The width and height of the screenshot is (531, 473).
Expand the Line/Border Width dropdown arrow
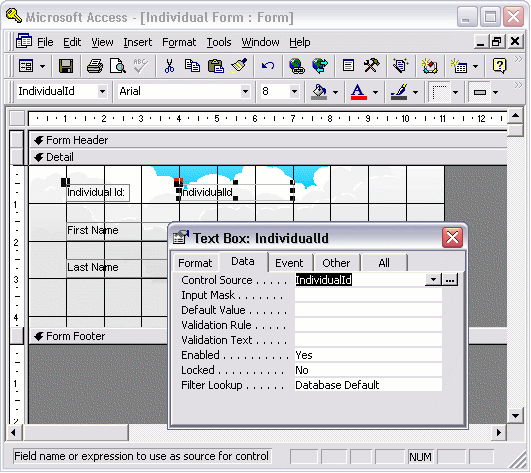(x=455, y=92)
